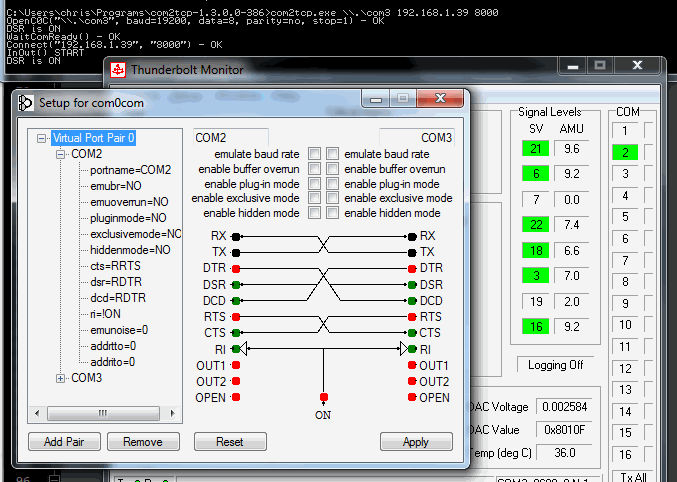
Task: Click the COM2 DTR red pin
Action: [x=236, y=269]
